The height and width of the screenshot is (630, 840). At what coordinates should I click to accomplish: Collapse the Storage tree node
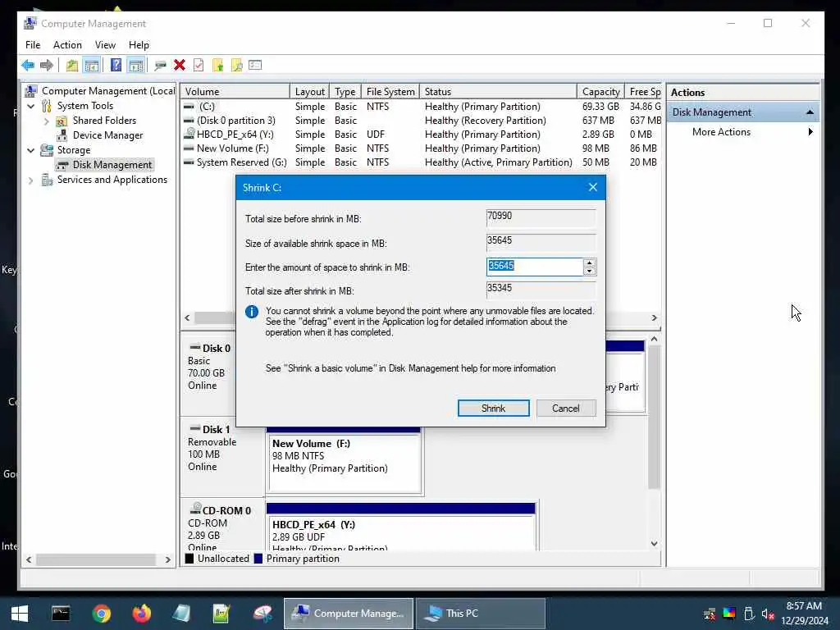point(31,151)
